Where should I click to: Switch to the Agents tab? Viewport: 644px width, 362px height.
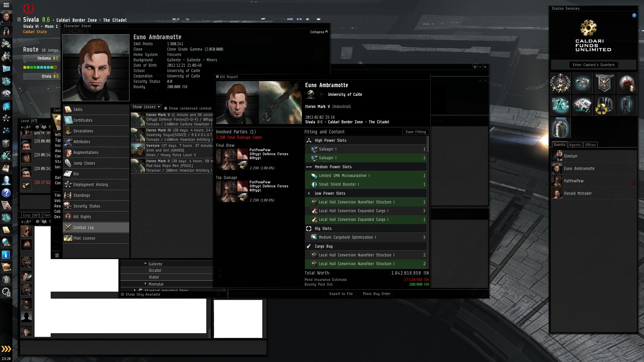coord(575,145)
